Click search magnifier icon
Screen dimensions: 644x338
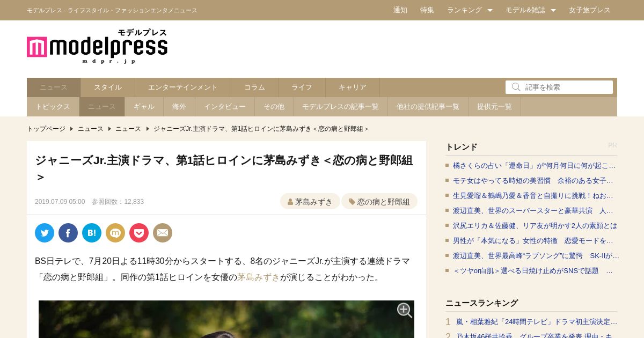[516, 87]
